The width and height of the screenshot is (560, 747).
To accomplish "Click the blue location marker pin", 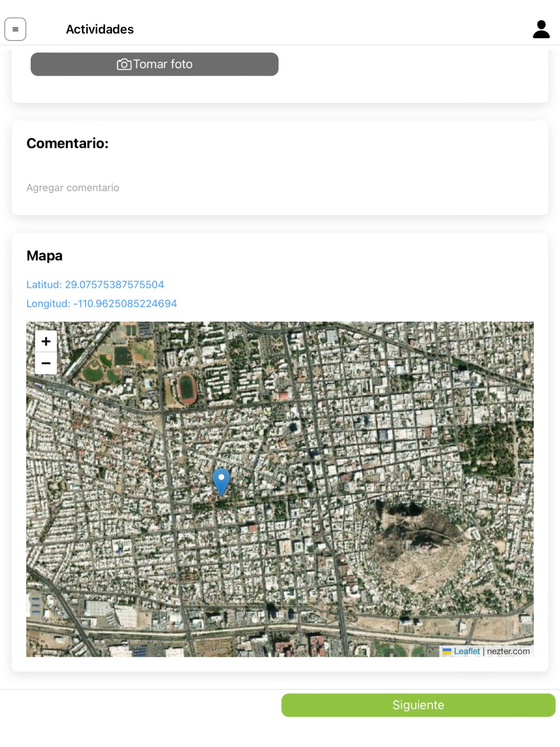I will tap(221, 482).
